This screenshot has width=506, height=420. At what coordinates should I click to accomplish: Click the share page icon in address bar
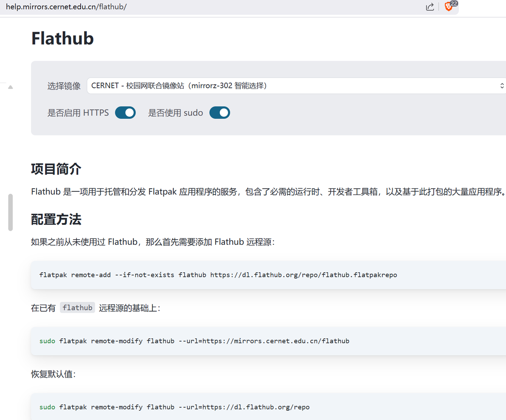(x=430, y=7)
